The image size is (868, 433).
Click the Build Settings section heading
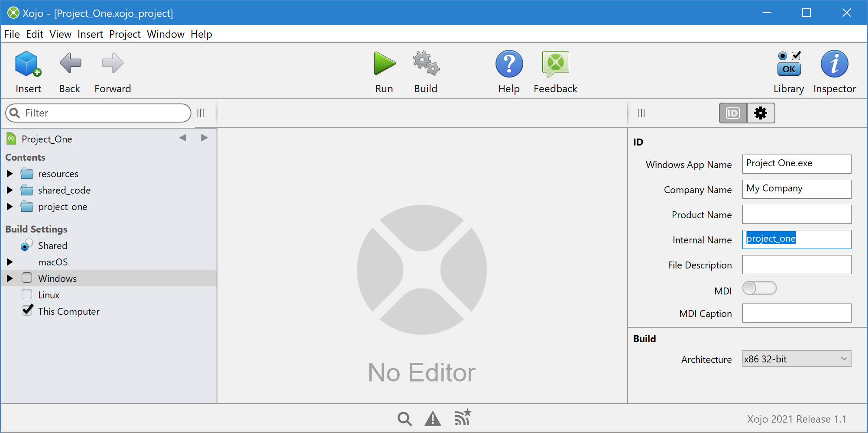coord(36,229)
